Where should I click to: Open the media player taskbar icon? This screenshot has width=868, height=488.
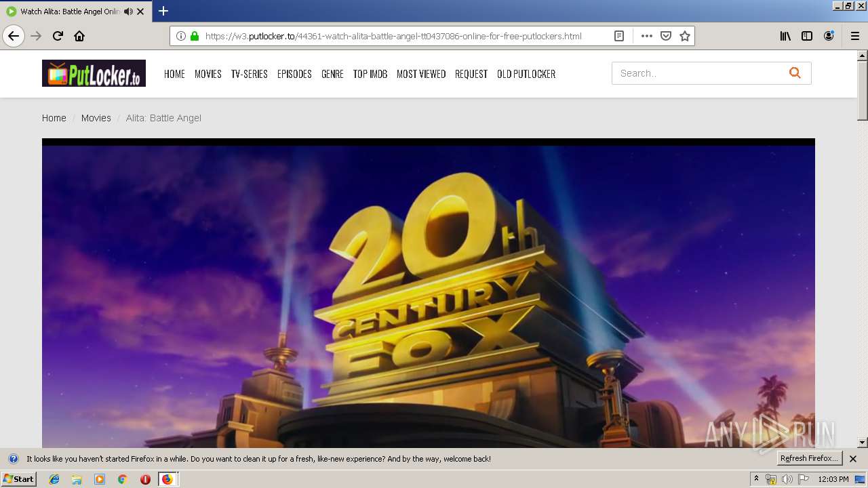pos(100,479)
